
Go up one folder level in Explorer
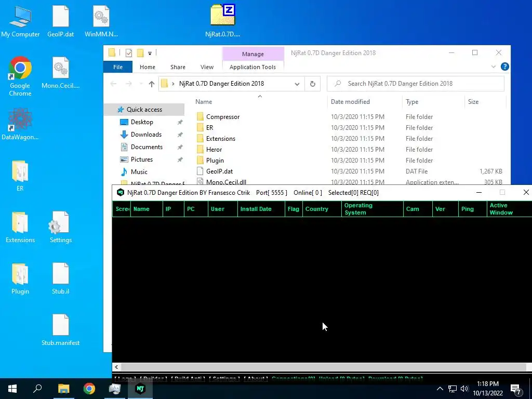point(152,84)
